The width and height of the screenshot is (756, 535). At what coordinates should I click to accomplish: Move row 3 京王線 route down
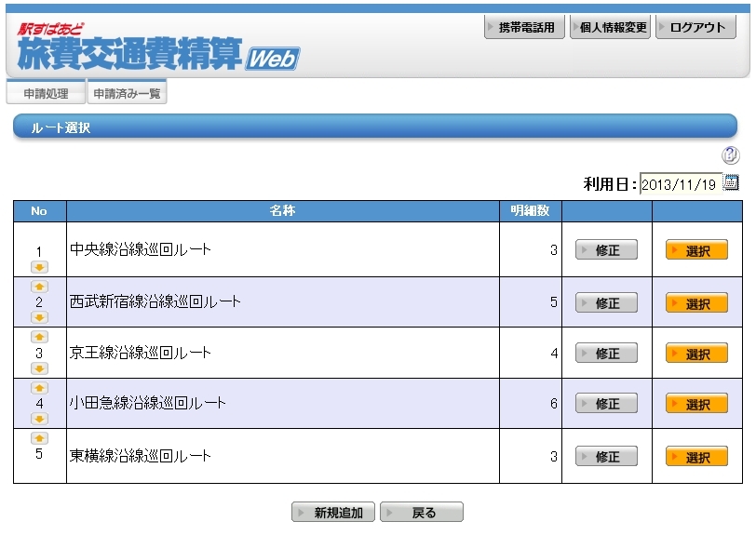click(39, 368)
